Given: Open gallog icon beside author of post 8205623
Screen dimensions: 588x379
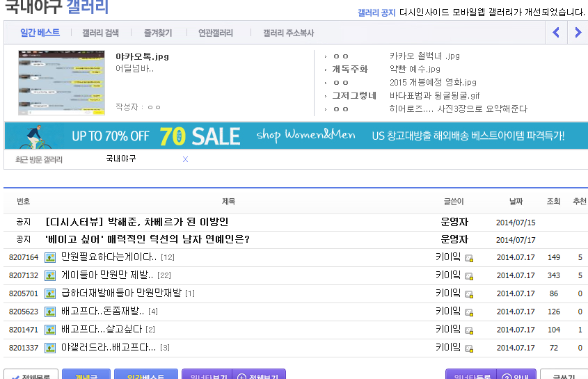Looking at the screenshot, I should coord(469,312).
